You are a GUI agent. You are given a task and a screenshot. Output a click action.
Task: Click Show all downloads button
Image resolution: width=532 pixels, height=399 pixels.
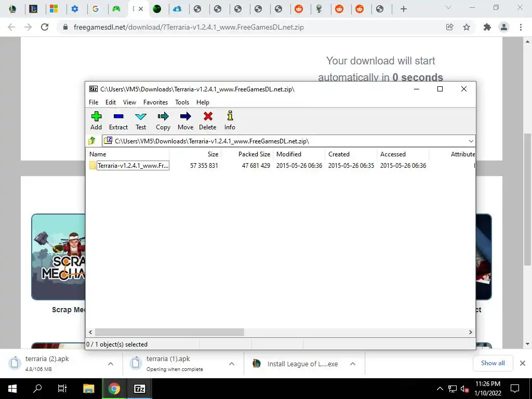click(493, 363)
